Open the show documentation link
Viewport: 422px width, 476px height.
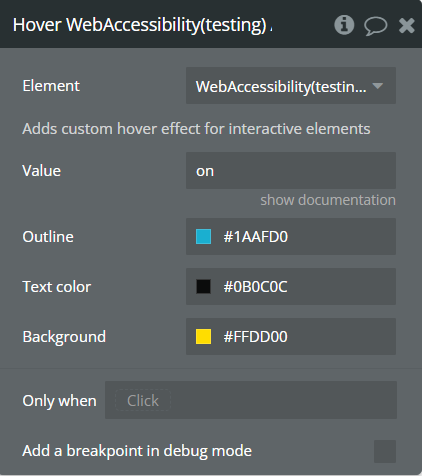(x=328, y=200)
